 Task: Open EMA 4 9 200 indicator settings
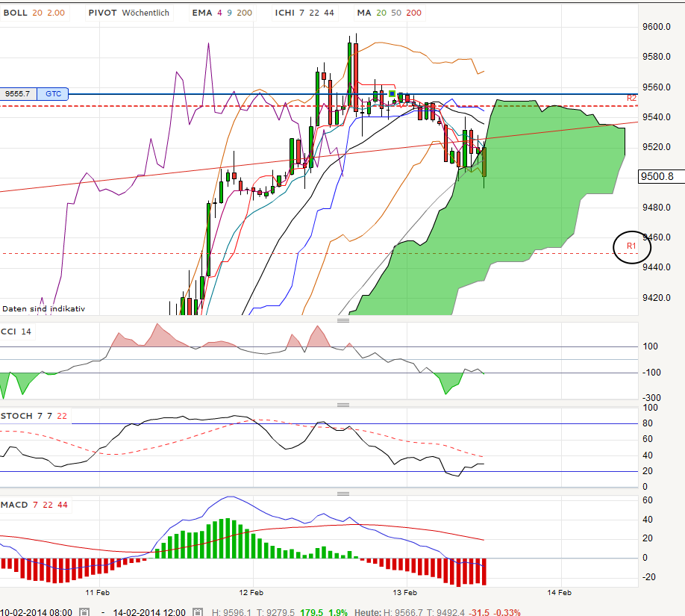[222, 13]
